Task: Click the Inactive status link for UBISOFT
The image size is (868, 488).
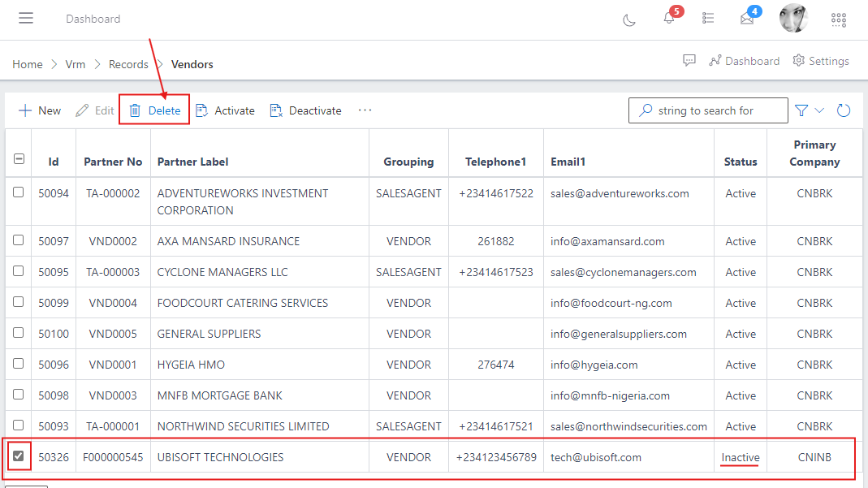Action: (740, 457)
